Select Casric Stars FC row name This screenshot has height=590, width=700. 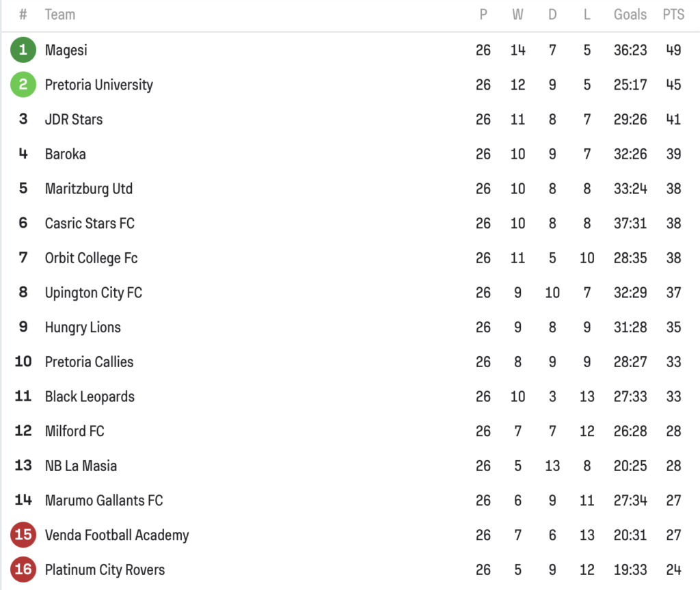click(x=90, y=224)
